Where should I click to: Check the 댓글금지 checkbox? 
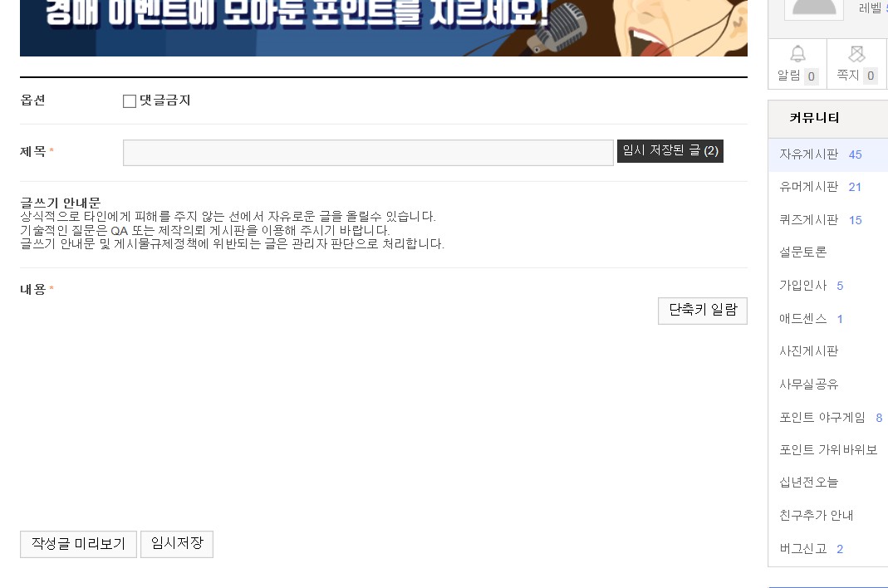(x=129, y=100)
